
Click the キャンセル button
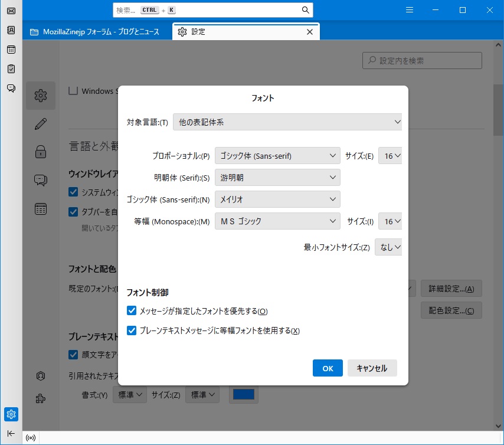[x=372, y=368]
